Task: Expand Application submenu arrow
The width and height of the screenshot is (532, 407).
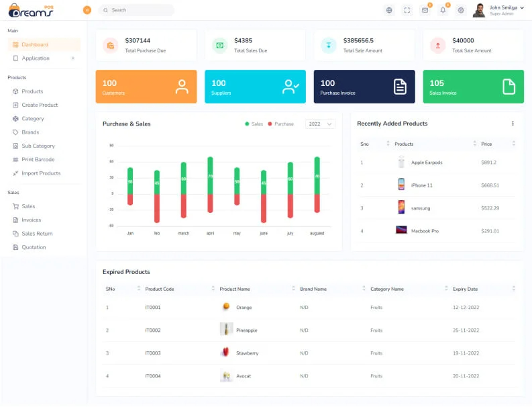Action: point(73,58)
